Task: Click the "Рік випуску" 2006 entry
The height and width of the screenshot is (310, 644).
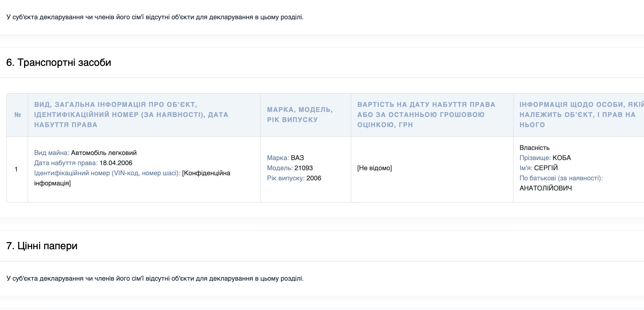Action: click(314, 178)
